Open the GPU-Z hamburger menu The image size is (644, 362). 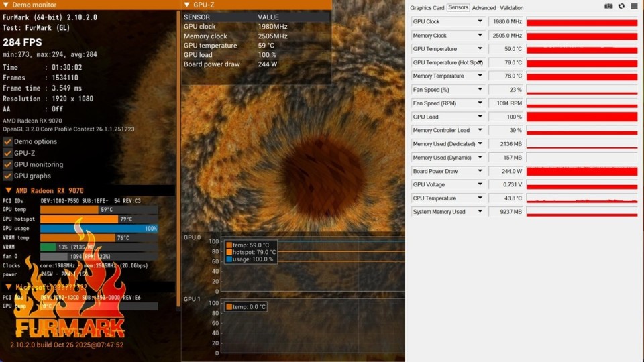[x=634, y=6]
